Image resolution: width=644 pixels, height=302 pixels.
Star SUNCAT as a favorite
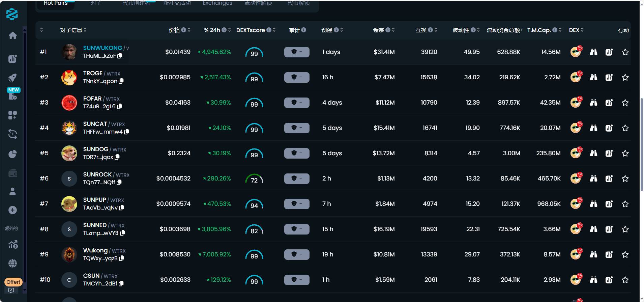(x=625, y=128)
